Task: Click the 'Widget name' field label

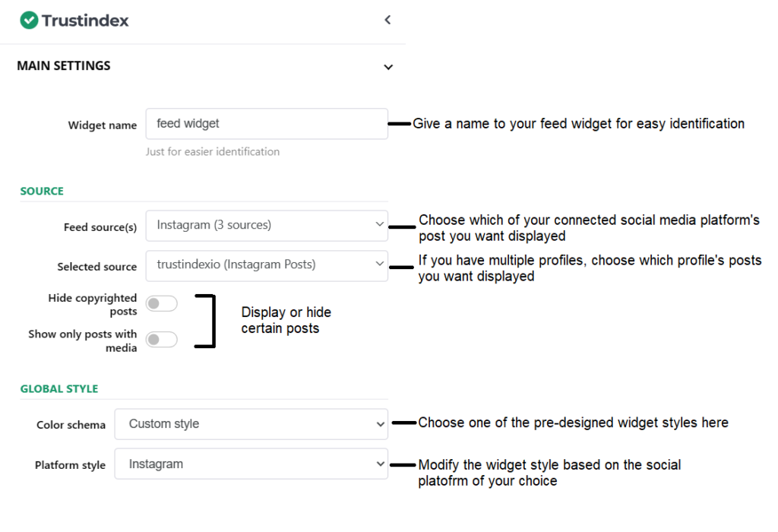Action: 103,125
